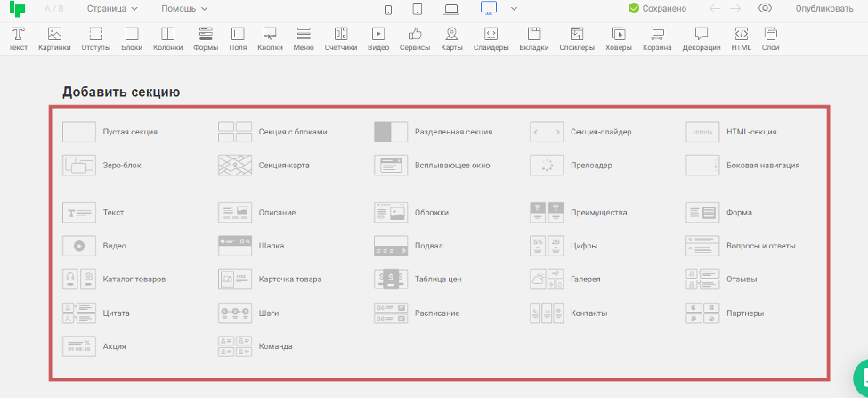Open the Видео toolbar tool
The height and width of the screenshot is (398, 868).
378,39
